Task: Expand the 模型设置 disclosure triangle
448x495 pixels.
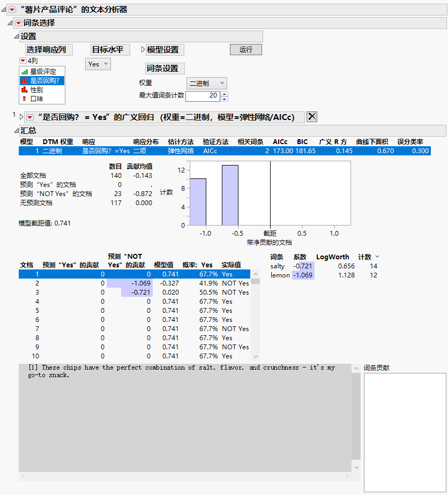Action: click(x=143, y=50)
